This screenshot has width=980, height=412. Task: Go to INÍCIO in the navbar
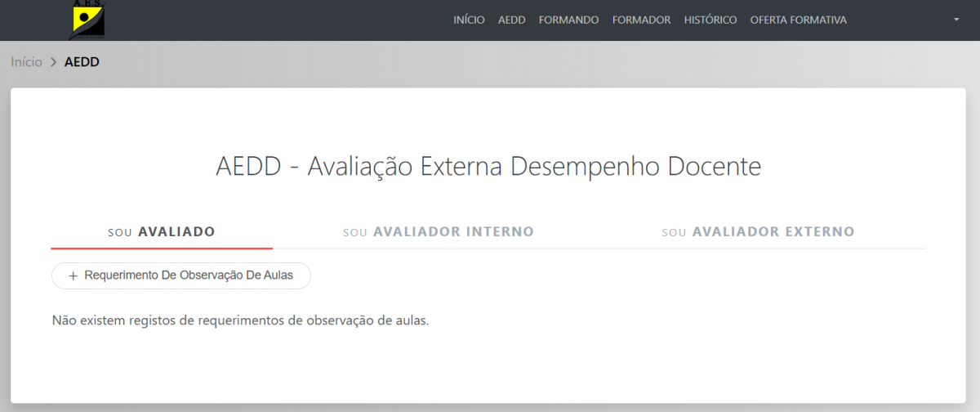pos(469,20)
